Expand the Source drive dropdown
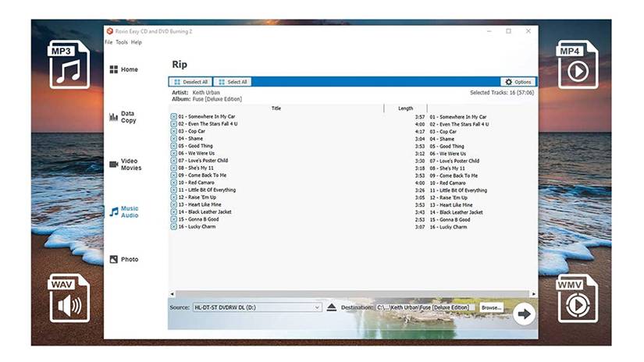The image size is (644, 362). (x=317, y=307)
